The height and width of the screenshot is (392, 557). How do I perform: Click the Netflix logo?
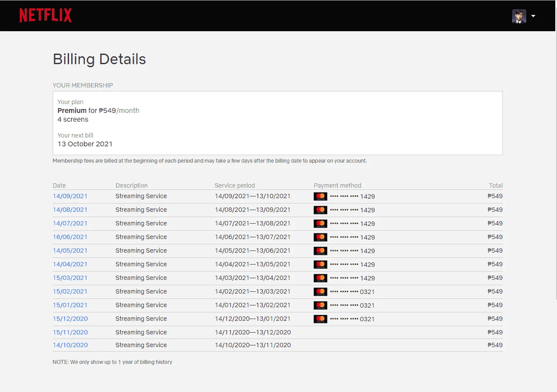[x=46, y=15]
